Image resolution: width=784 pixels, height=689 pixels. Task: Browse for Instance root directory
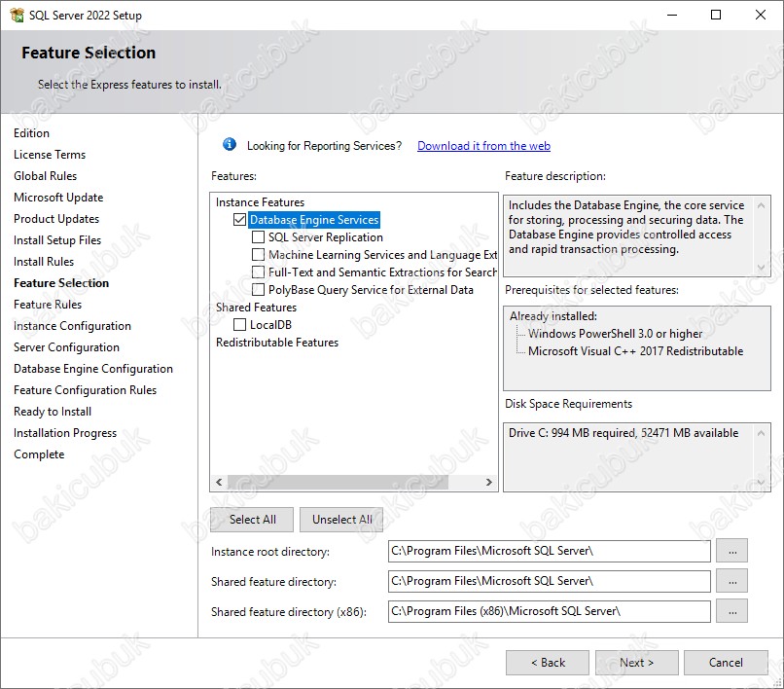pyautogui.click(x=732, y=551)
